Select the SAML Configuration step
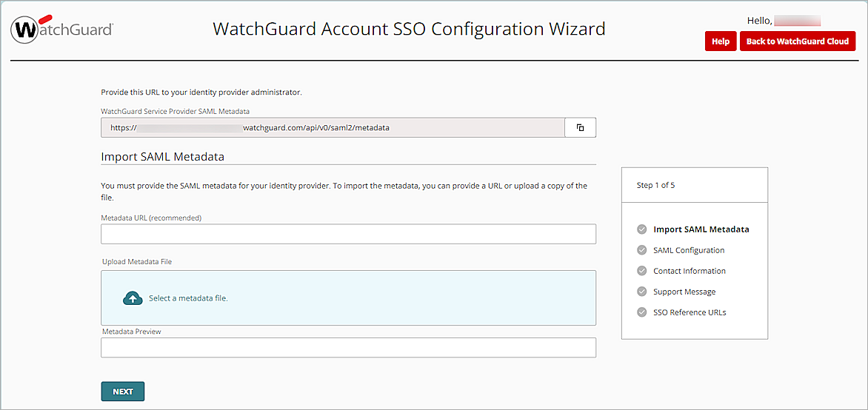The image size is (868, 410). 689,250
